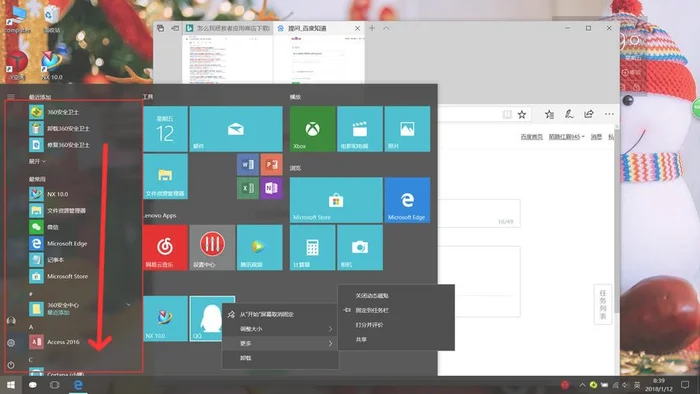Open the resize (调整大小) submenu

280,329
